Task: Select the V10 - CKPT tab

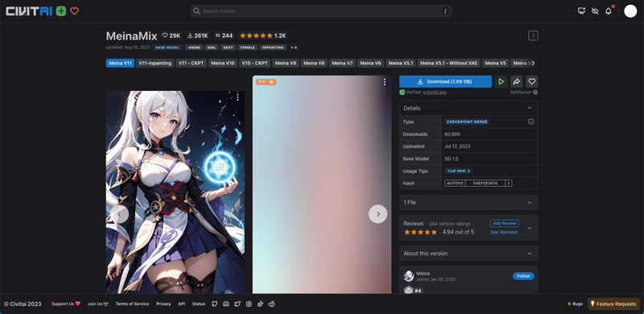Action: pyautogui.click(x=254, y=64)
